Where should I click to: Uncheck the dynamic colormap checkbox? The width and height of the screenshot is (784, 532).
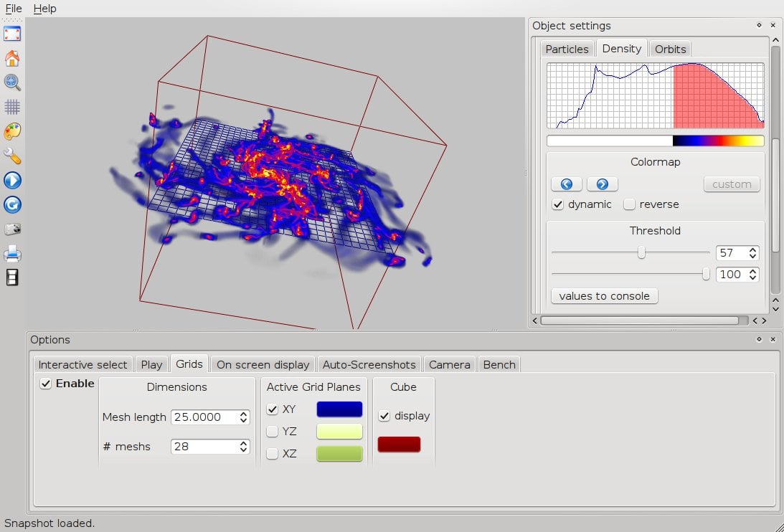pos(557,204)
